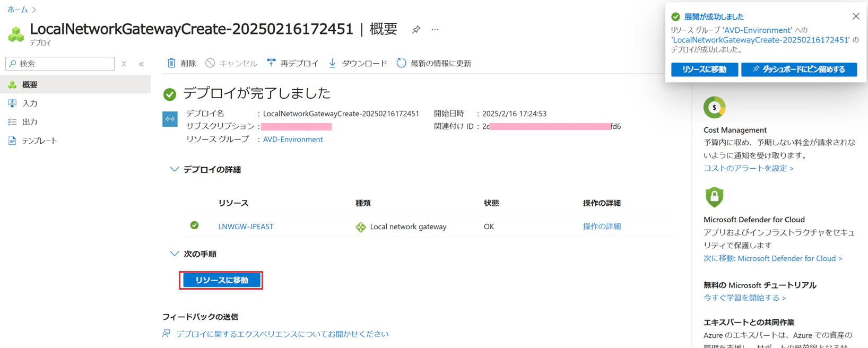Screen dimensions: 868x348
Task: Open 操作の詳細 link for LNWGW-JPEAST
Action: (602, 226)
